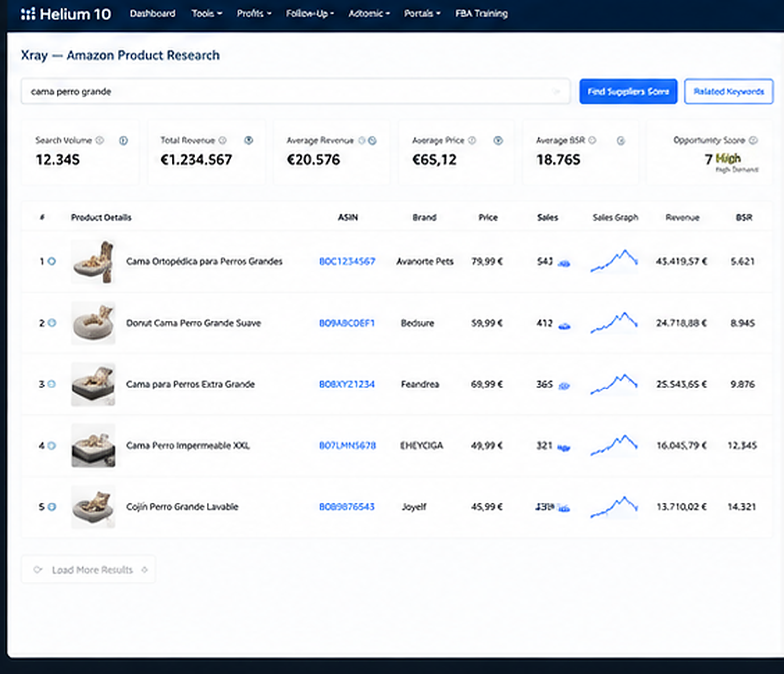This screenshot has height=674, width=784.
Task: Go to FBA Training
Action: pos(482,13)
